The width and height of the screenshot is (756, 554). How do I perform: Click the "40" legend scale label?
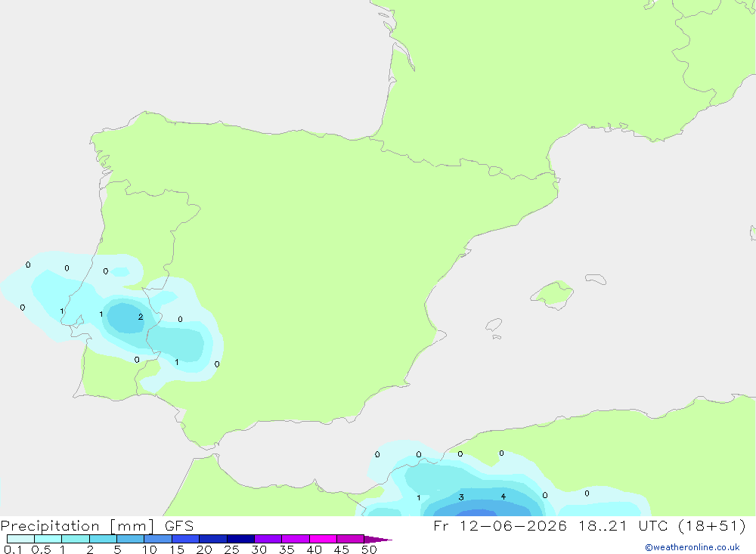(x=314, y=549)
